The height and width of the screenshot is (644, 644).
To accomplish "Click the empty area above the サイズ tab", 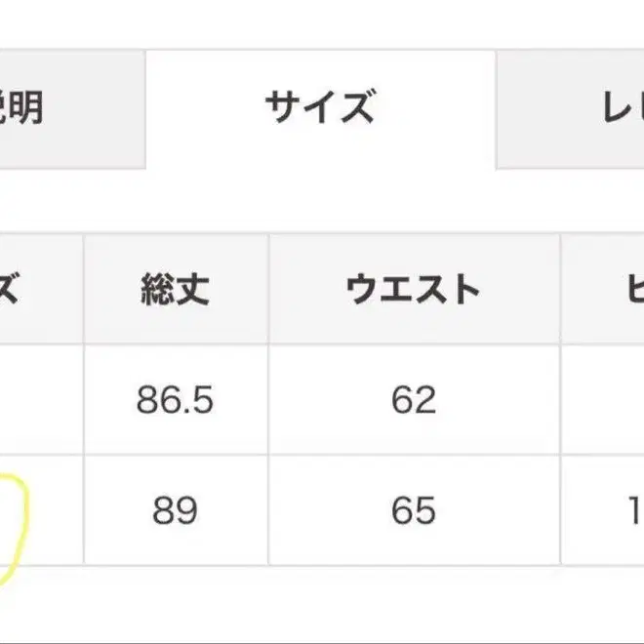I will tap(320, 24).
